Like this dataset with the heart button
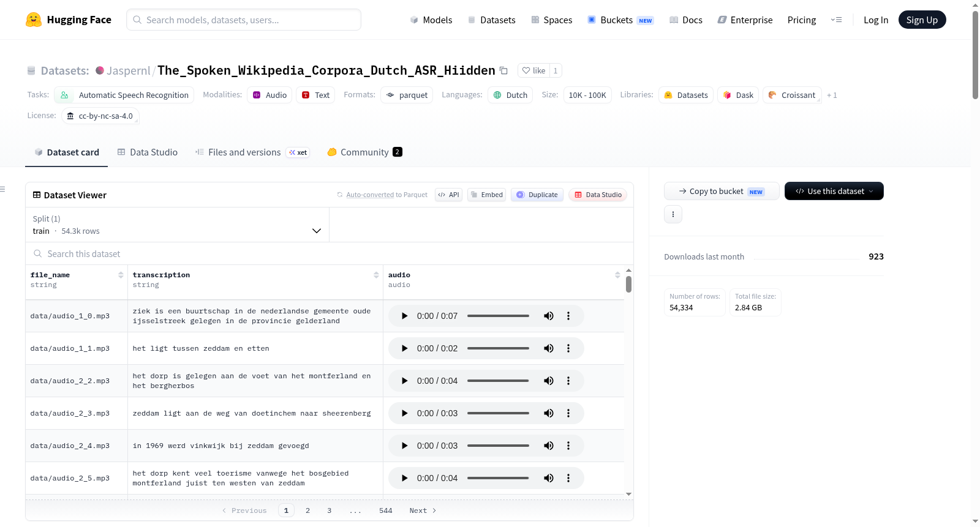The height and width of the screenshot is (527, 980). [x=533, y=70]
